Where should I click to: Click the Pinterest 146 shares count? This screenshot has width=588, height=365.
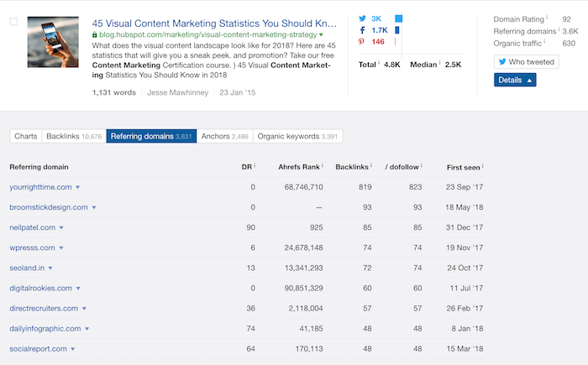click(378, 42)
